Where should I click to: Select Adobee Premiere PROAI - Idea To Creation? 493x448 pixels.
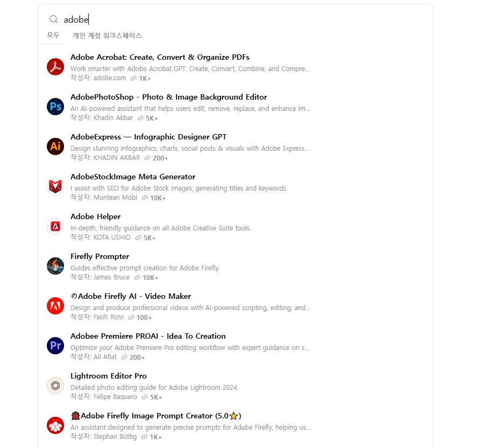(x=148, y=336)
